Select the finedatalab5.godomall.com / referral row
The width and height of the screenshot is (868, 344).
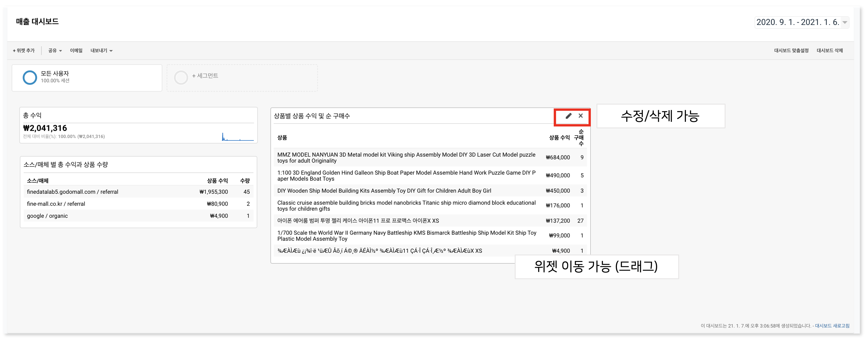coord(139,191)
